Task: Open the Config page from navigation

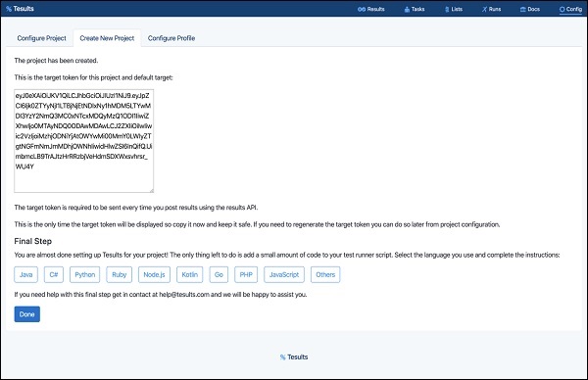Action: click(570, 9)
